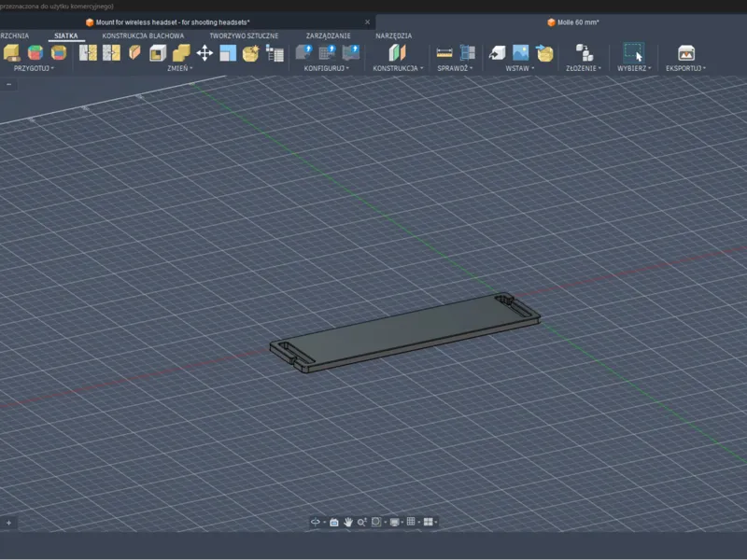Close the Mount for wireless headset tab
Viewport: 747px width, 560px height.
[x=367, y=21]
